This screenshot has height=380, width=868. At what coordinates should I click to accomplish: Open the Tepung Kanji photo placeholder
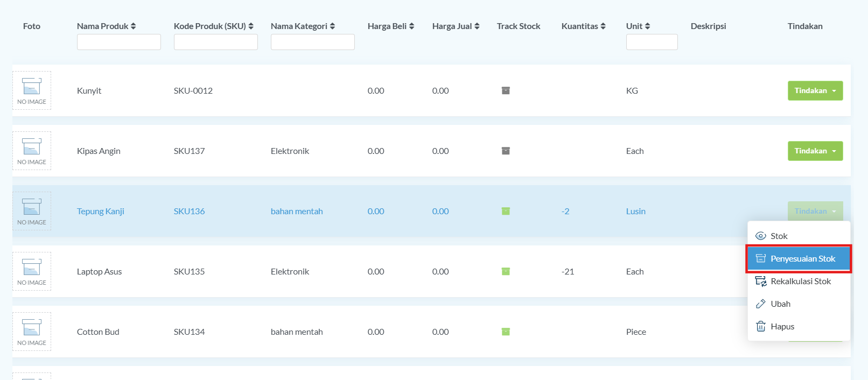pos(32,211)
